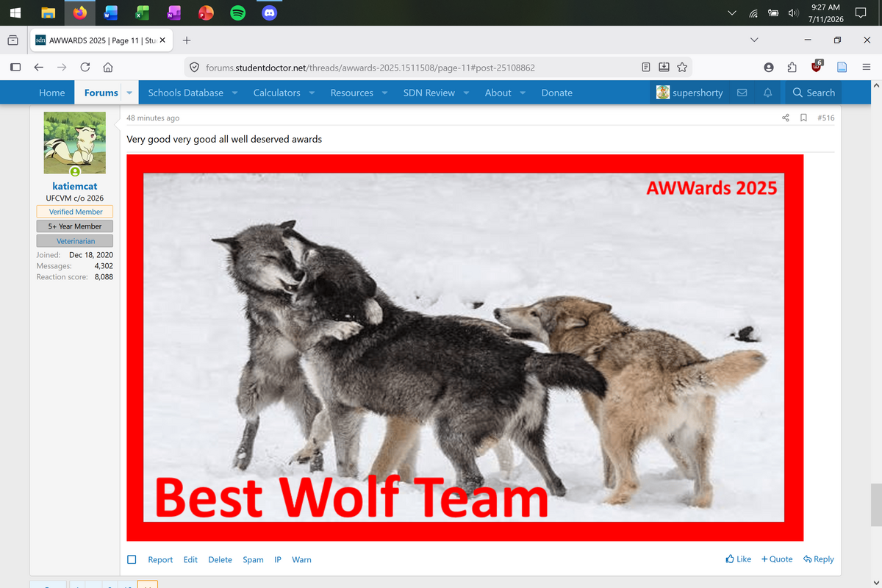Share post #516

click(x=786, y=118)
